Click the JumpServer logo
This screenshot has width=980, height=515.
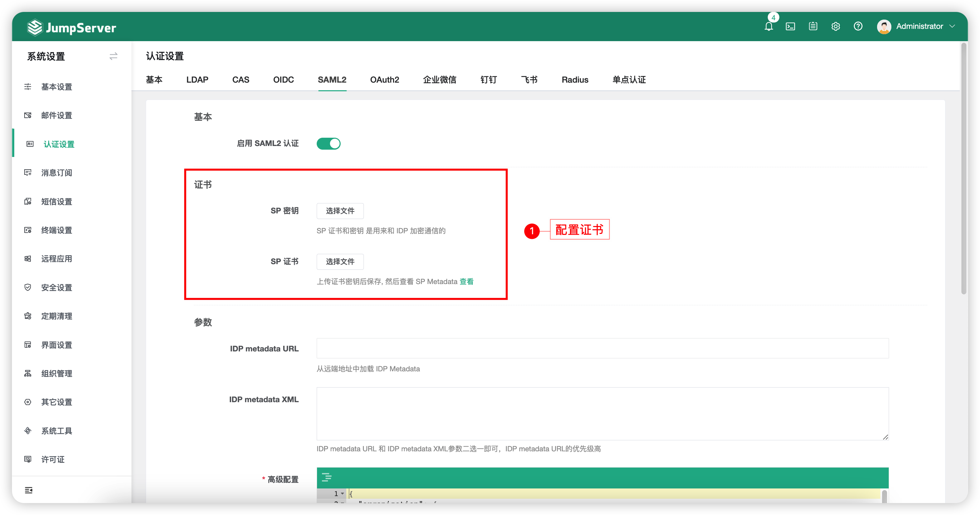(71, 28)
